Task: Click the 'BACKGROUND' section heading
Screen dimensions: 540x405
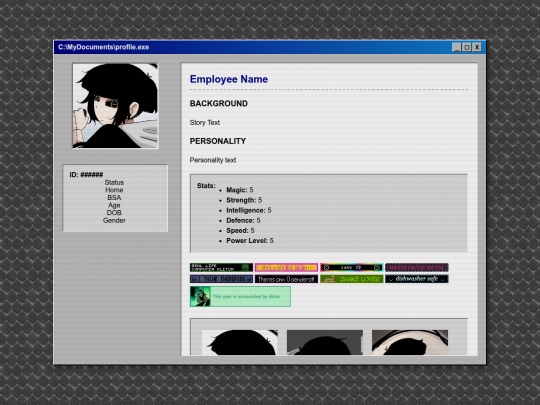Action: pos(219,103)
